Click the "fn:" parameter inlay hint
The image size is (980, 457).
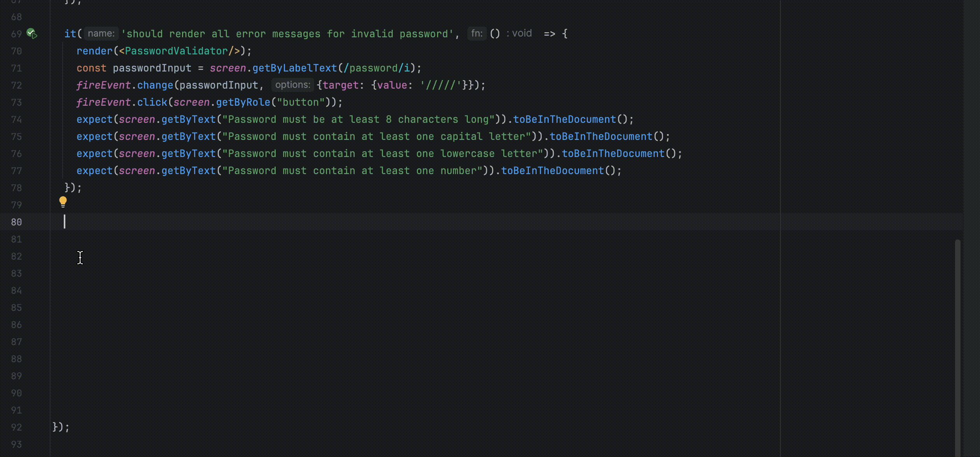click(x=476, y=33)
